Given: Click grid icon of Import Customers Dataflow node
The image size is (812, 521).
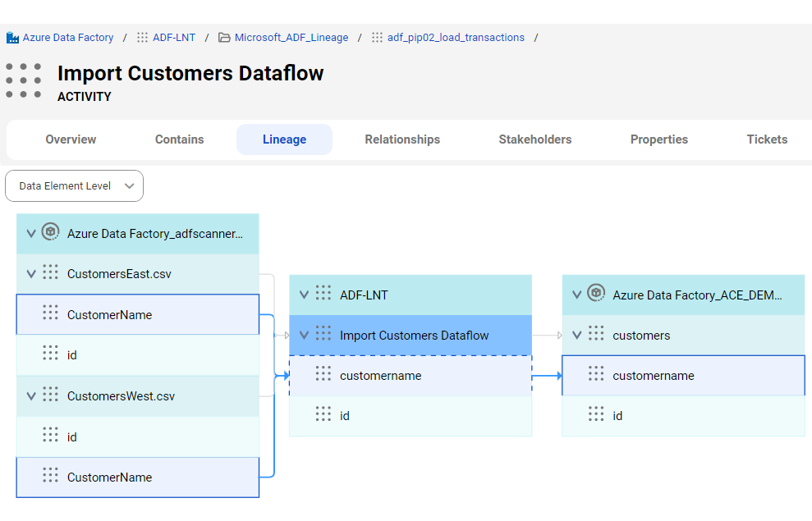Looking at the screenshot, I should coord(323,333).
